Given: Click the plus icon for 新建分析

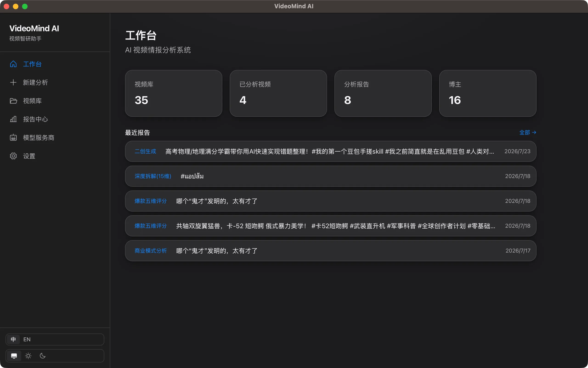Looking at the screenshot, I should pos(13,83).
